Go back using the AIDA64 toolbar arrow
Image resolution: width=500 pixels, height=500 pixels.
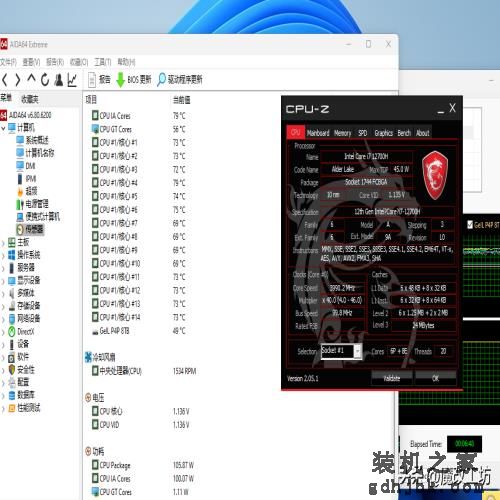(x=5, y=80)
